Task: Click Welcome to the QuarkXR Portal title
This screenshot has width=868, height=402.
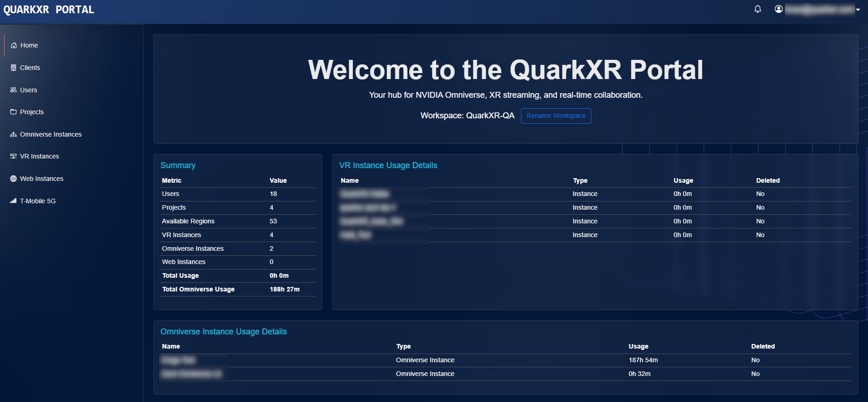Action: [505, 70]
